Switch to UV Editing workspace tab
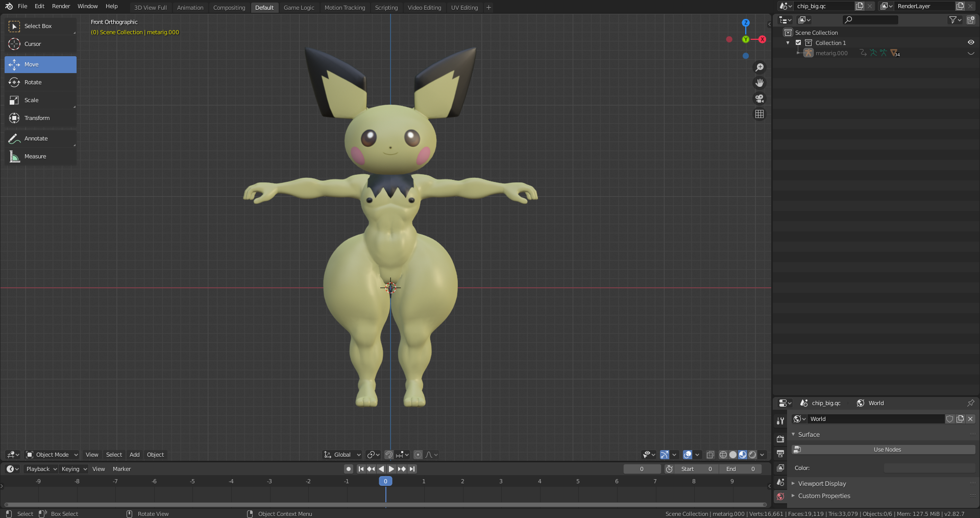Image resolution: width=980 pixels, height=518 pixels. click(464, 8)
